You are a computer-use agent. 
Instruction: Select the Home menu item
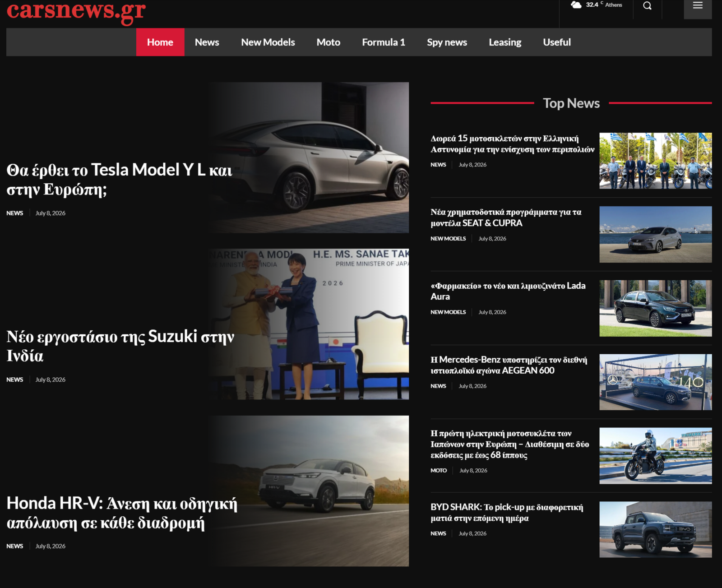(x=160, y=42)
